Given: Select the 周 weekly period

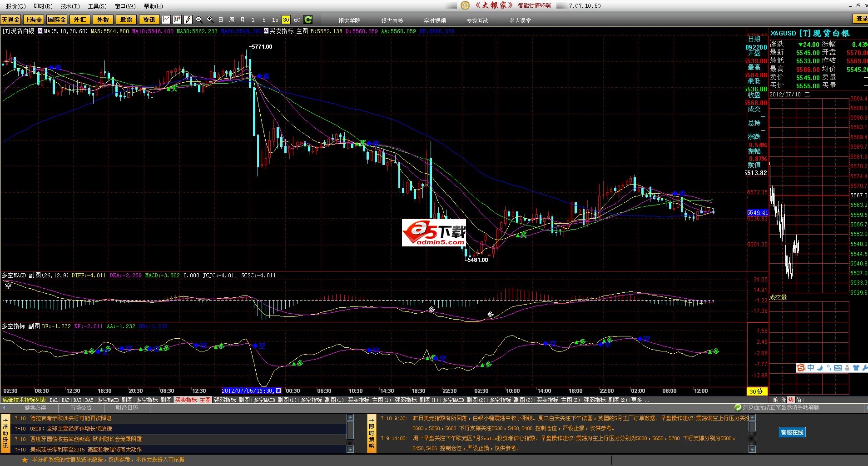Looking at the screenshot, I should click(232, 20).
